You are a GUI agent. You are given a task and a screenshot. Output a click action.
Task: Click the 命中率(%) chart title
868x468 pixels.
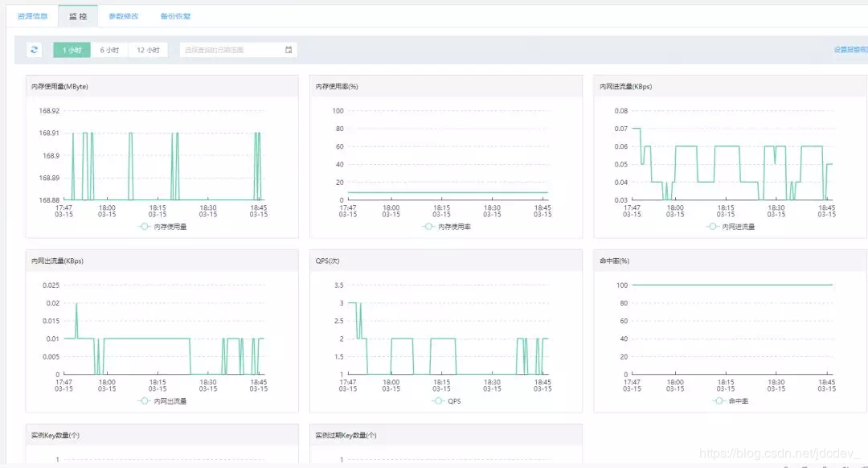coord(615,261)
